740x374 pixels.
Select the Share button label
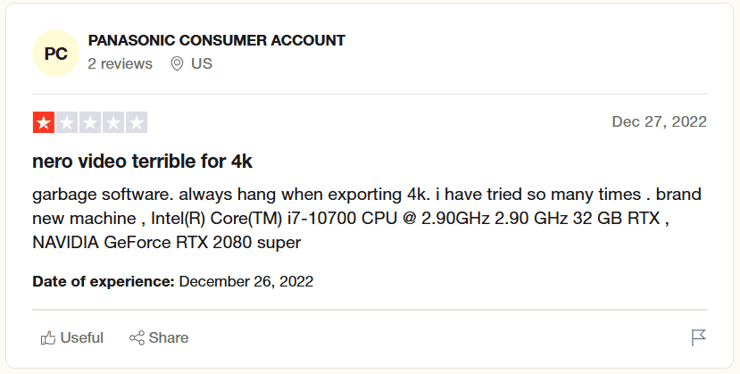point(168,338)
